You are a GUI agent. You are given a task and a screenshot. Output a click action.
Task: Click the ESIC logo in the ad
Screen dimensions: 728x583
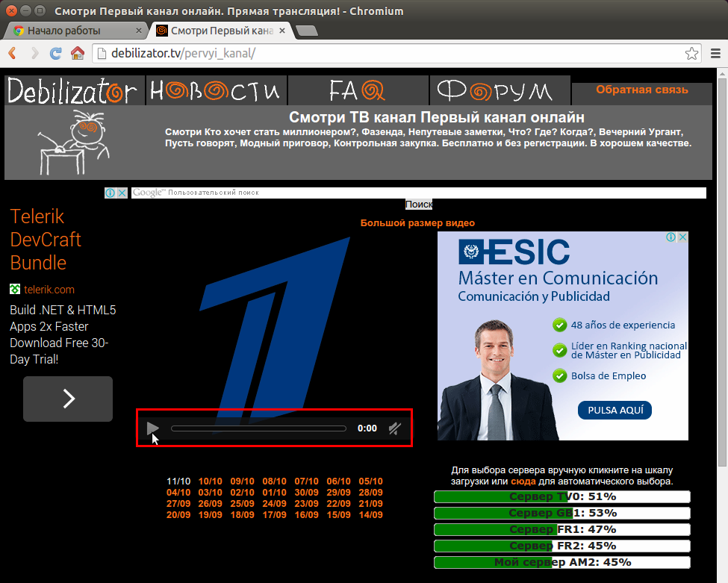514,252
